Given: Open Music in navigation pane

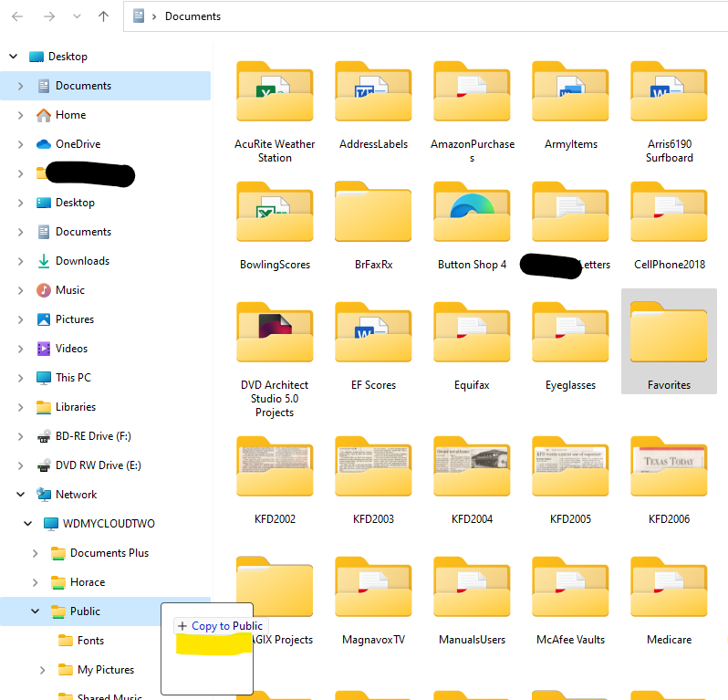Looking at the screenshot, I should (x=70, y=290).
